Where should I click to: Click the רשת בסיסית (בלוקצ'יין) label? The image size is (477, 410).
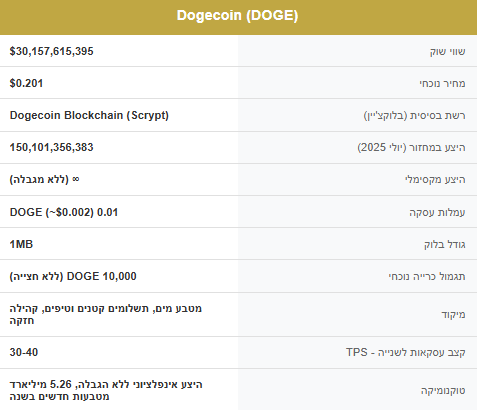[x=414, y=115]
